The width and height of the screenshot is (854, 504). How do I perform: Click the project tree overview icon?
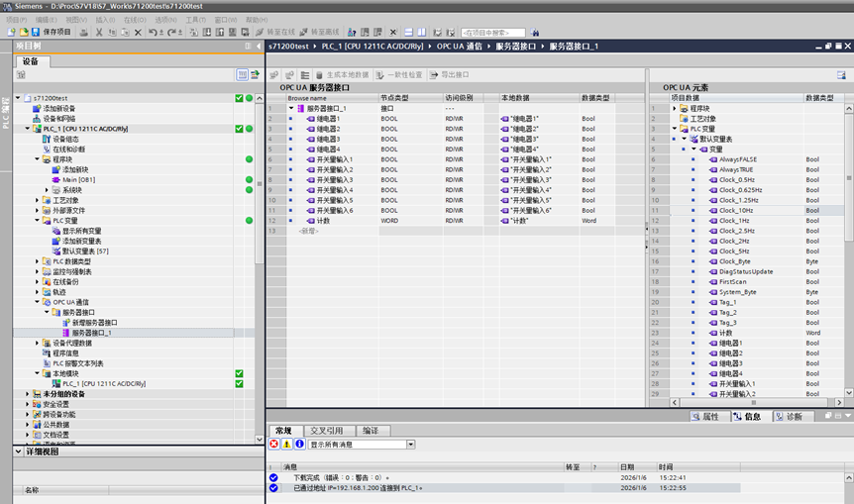(243, 74)
